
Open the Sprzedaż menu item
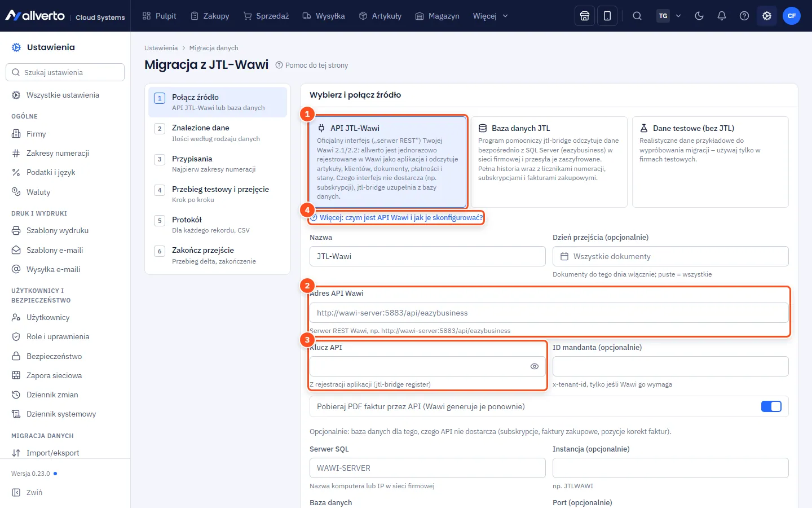point(266,16)
